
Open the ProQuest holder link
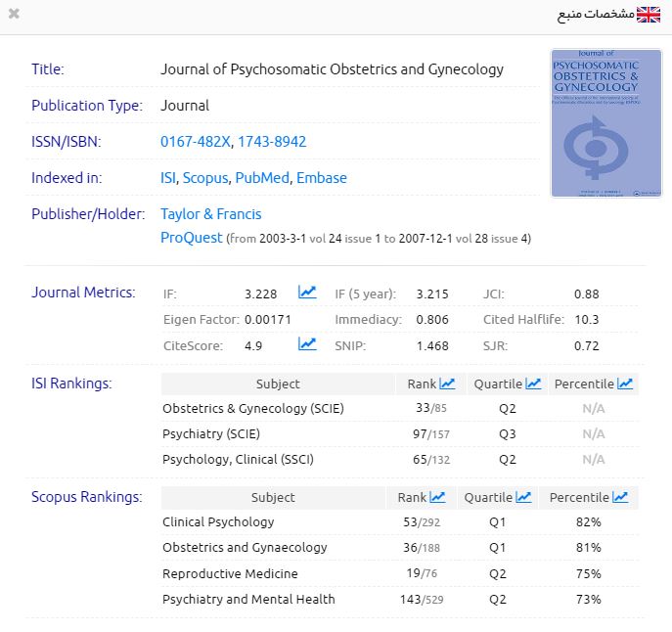pyautogui.click(x=191, y=238)
